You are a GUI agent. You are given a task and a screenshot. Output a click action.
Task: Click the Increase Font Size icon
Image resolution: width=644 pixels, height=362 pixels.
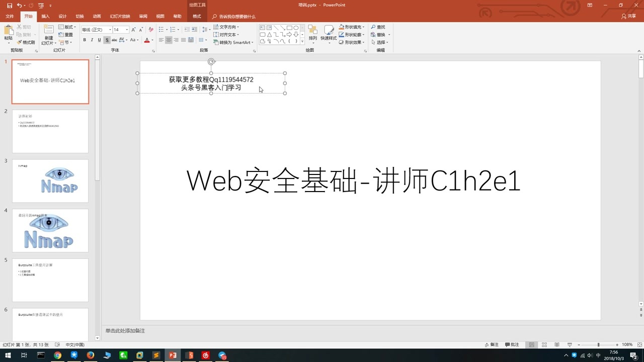(133, 30)
